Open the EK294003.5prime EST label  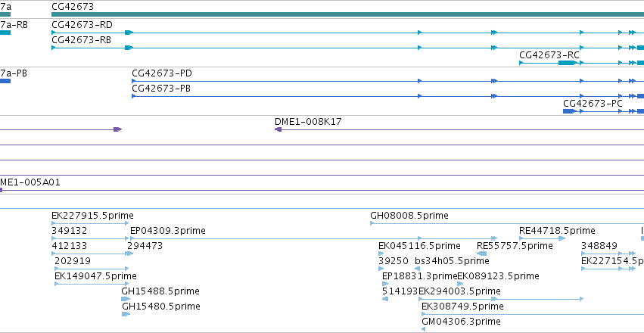[x=459, y=291]
